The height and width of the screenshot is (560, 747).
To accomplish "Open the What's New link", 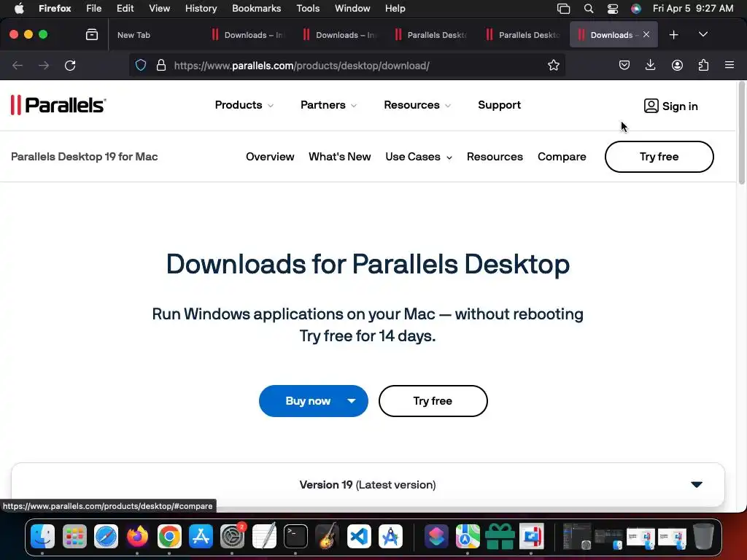I will (x=340, y=157).
